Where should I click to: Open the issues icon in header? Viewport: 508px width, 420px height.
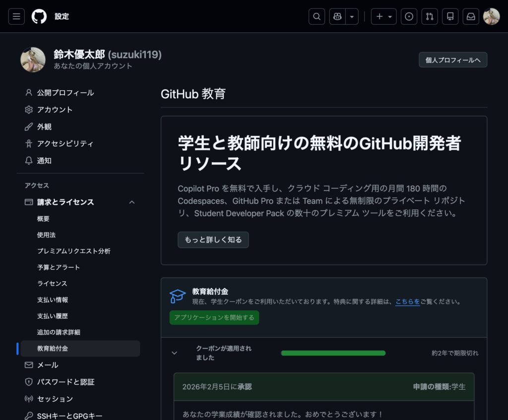(409, 16)
